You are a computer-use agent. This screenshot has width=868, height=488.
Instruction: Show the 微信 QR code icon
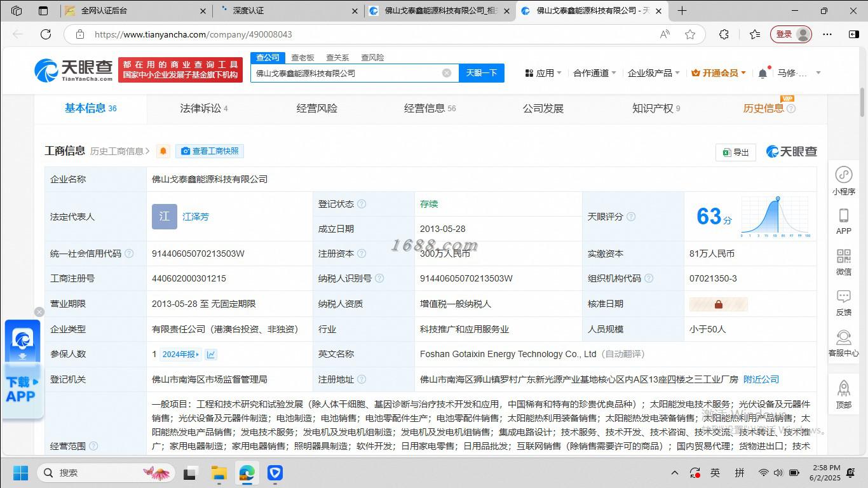pos(843,256)
